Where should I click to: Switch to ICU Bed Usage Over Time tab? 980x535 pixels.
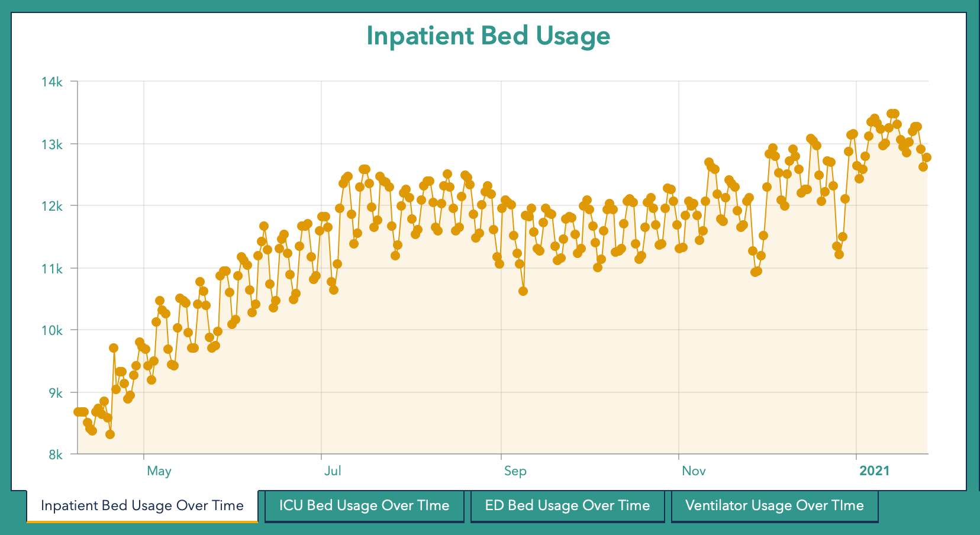pos(364,506)
